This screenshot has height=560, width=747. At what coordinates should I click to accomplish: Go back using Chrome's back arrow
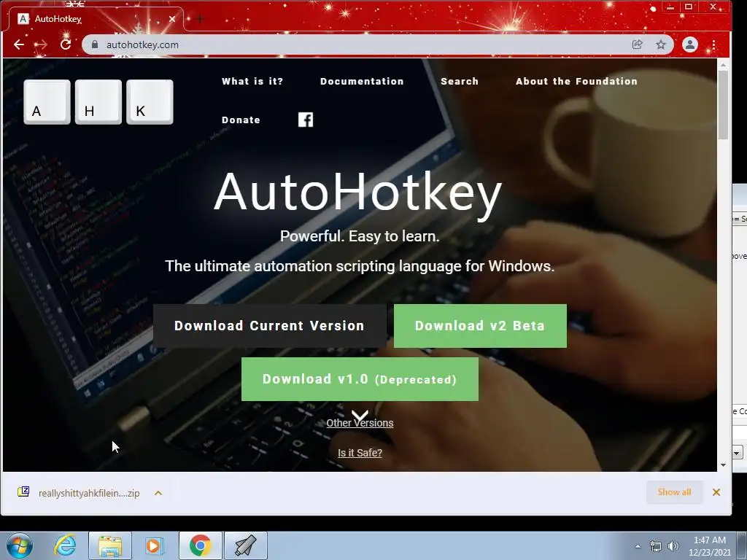pos(18,44)
